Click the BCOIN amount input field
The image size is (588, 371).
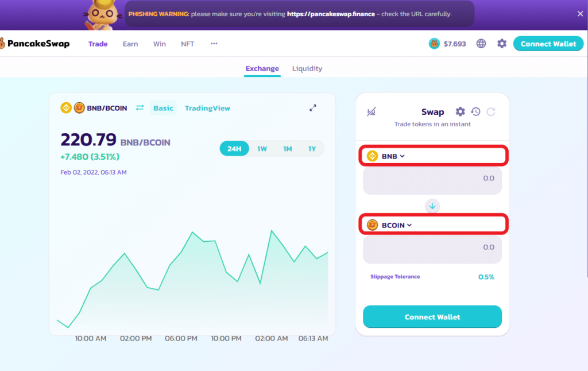tap(432, 249)
